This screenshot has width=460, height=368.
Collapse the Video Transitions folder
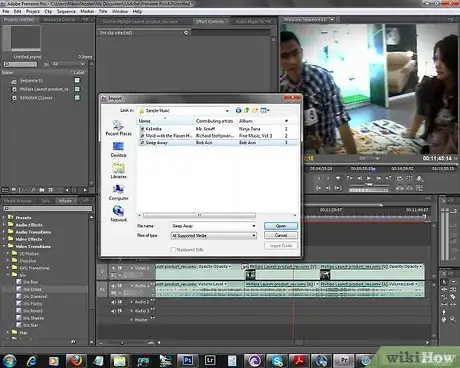pyautogui.click(x=4, y=246)
